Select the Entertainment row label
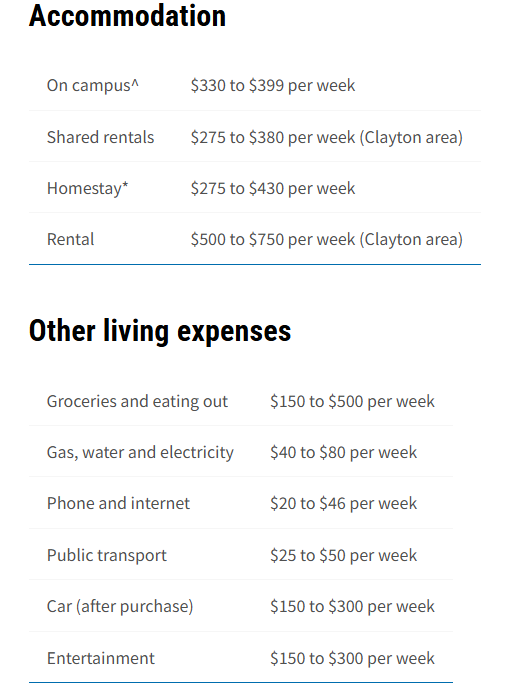514x687 pixels. coord(101,658)
